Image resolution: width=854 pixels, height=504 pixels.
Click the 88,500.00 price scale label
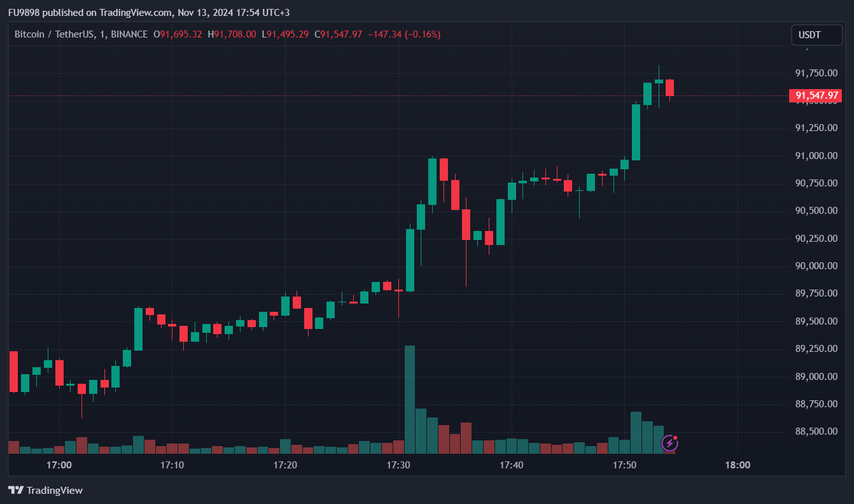pyautogui.click(x=816, y=431)
